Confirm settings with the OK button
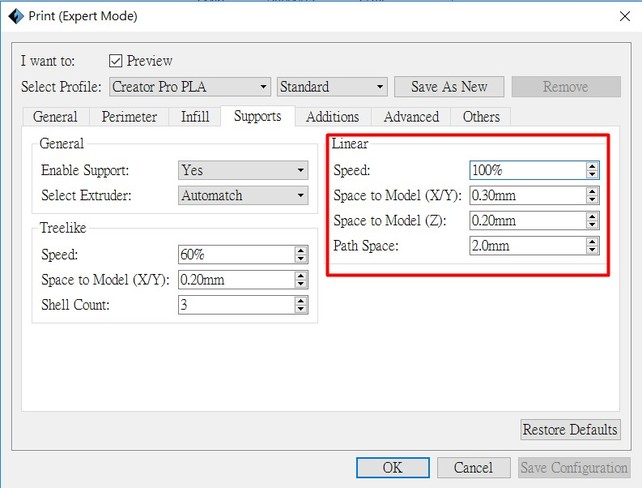642x488 pixels. 392,468
